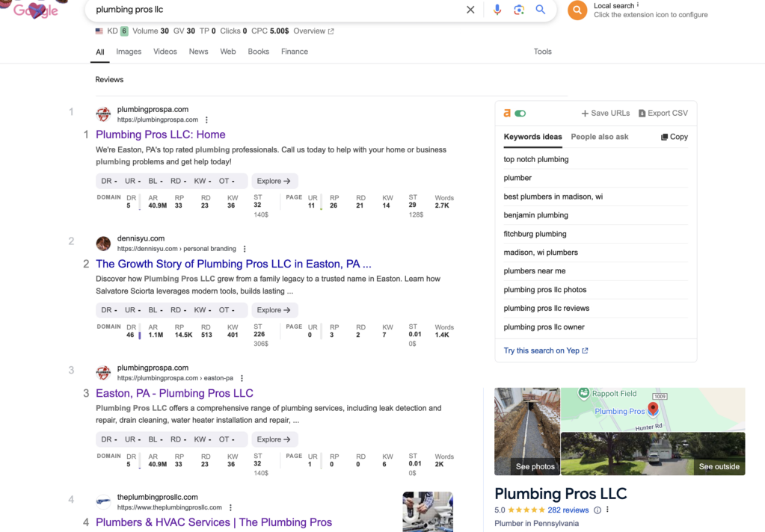Select the Keywords ideas tab
This screenshot has width=765, height=532.
coord(532,137)
